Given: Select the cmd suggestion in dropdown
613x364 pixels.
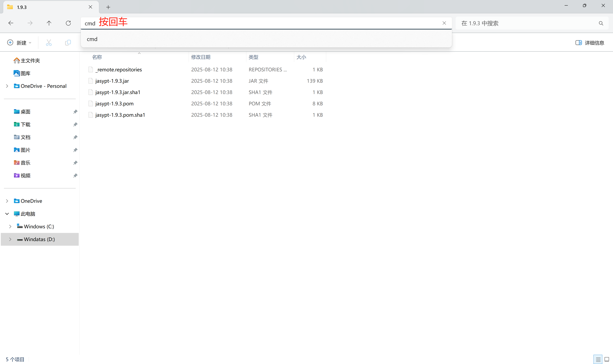Looking at the screenshot, I should click(266, 39).
